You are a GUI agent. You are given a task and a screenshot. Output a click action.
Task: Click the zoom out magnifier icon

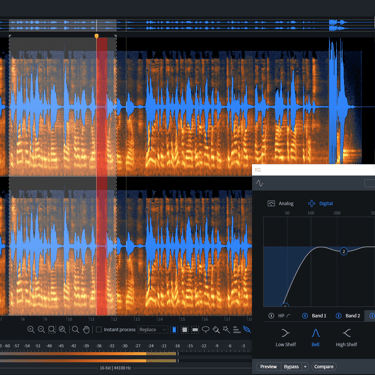click(41, 330)
